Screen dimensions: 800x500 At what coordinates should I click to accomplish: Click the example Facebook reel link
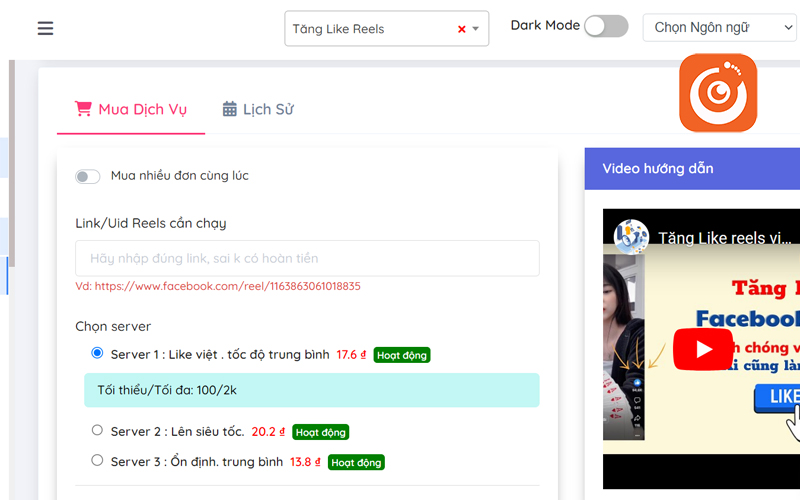(x=228, y=286)
